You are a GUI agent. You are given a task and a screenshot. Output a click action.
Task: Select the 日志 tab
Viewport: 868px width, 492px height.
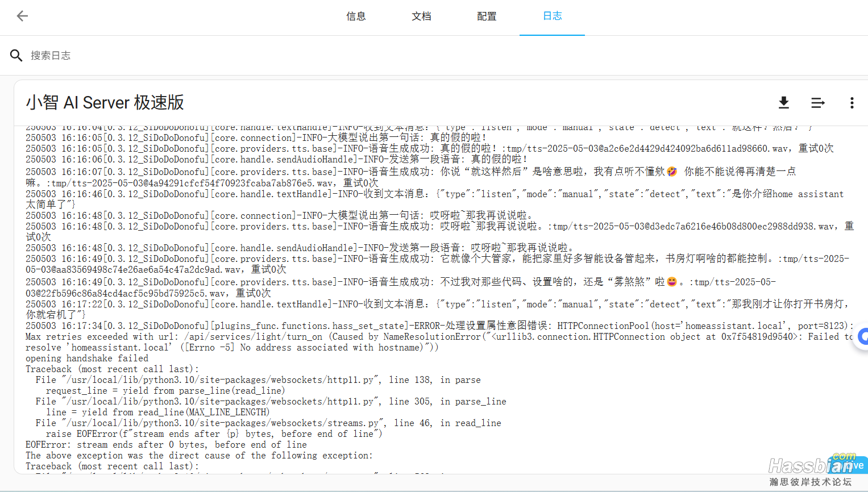[552, 16]
